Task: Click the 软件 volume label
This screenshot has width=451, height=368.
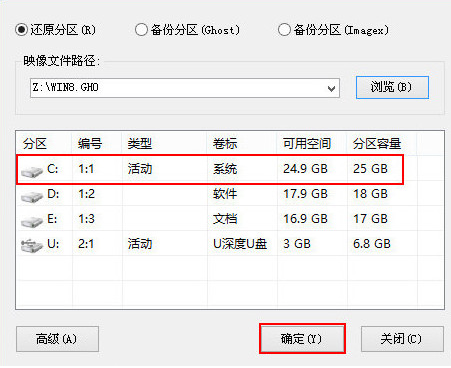Action: point(225,194)
